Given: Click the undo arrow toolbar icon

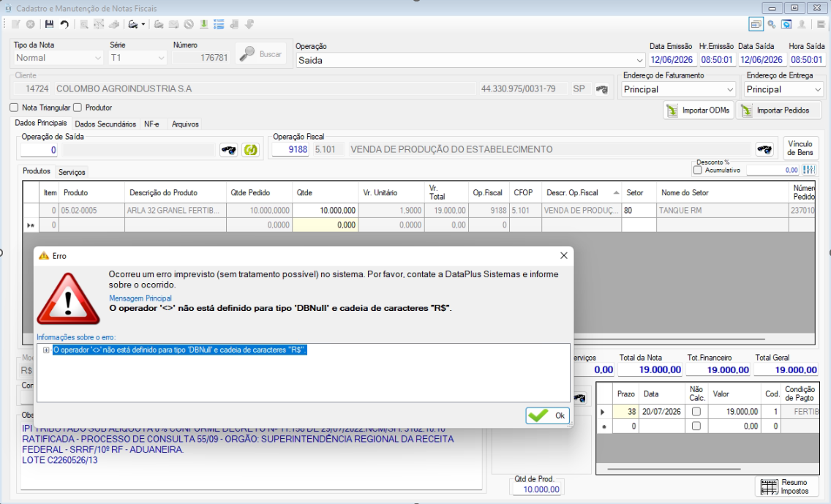Looking at the screenshot, I should pos(64,24).
